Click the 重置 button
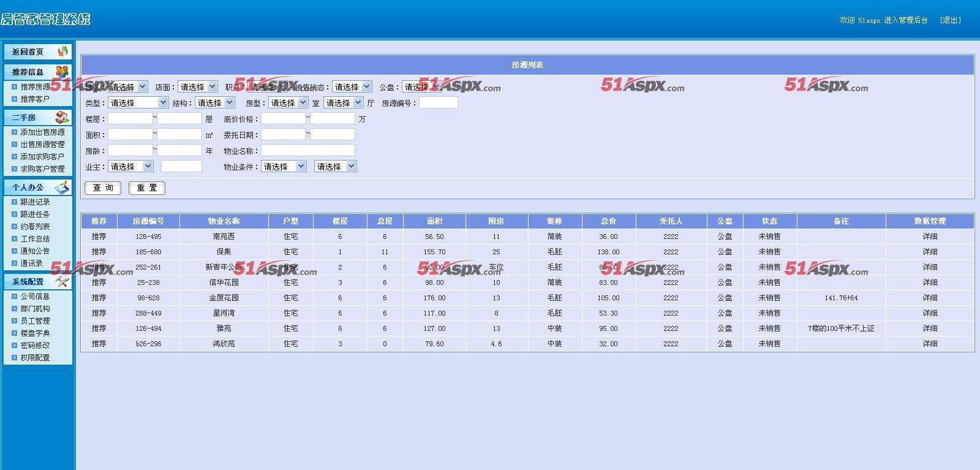 [147, 188]
